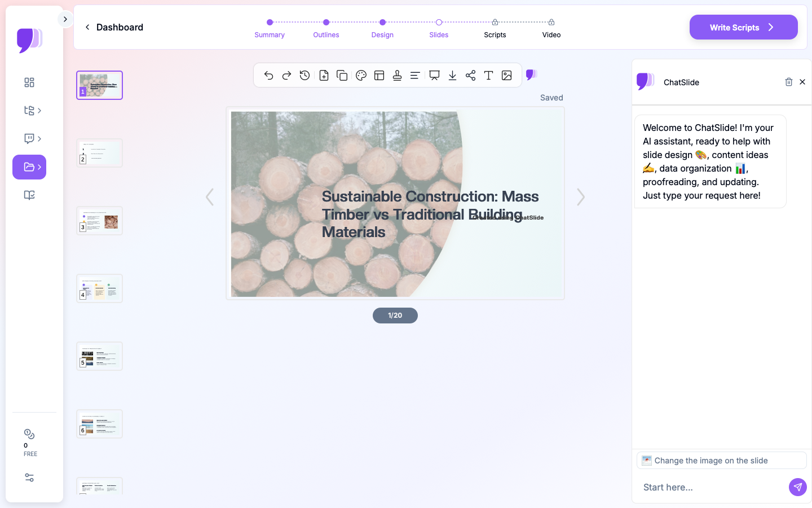Insert an image using toolbar

507,76
